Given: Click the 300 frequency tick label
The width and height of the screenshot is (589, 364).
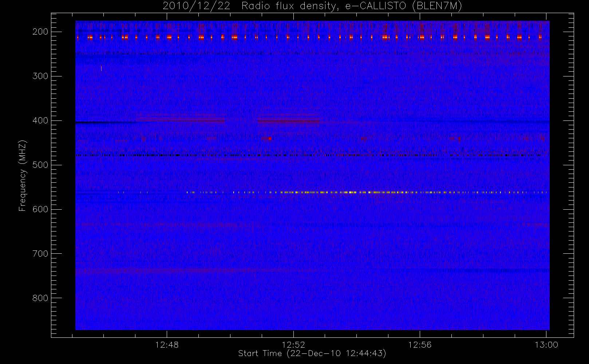Looking at the screenshot, I should (40, 76).
